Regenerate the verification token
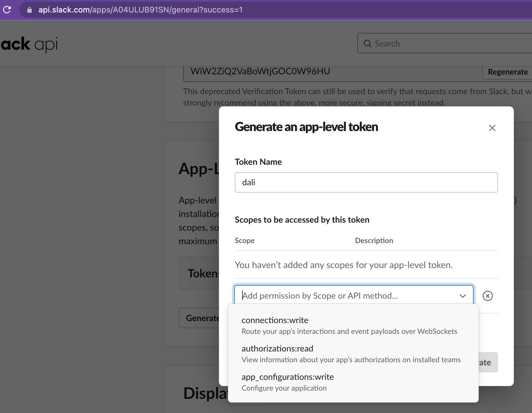Screen dimensions: 532x413 [507, 72]
